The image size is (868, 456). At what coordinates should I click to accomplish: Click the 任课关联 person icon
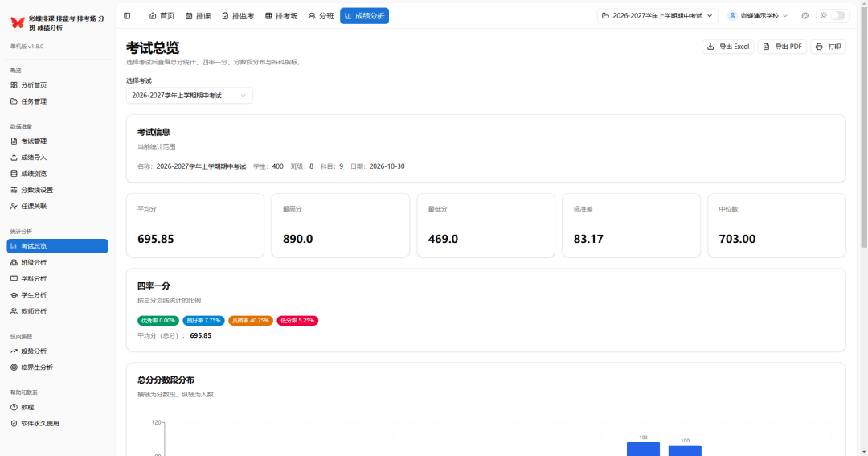[14, 206]
